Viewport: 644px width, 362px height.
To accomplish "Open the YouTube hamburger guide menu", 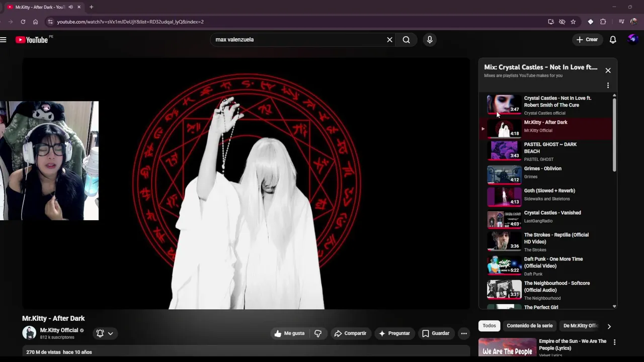I will click(4, 40).
